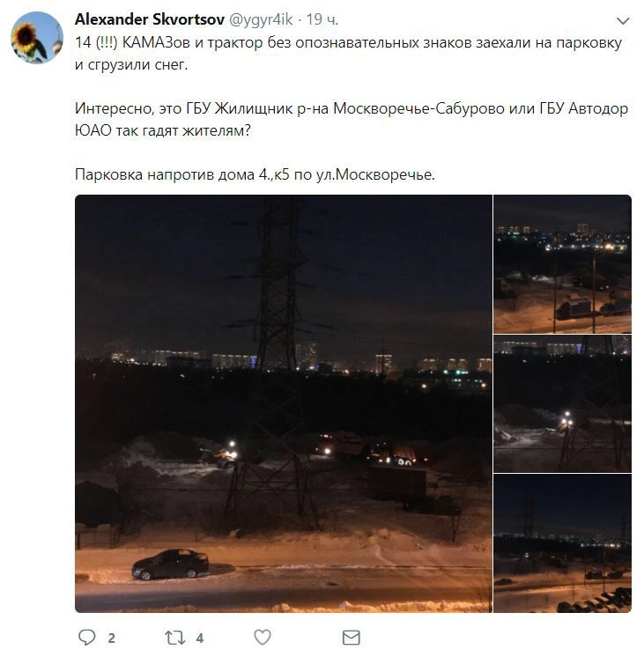Screen dimensions: 644x657
Task: Click the @ygyr4ik handle
Action: (x=261, y=19)
